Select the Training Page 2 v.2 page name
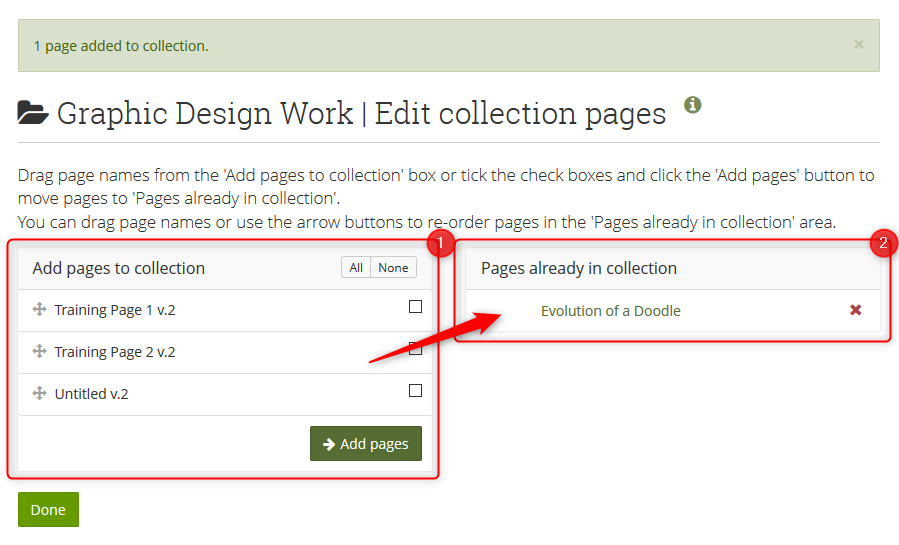The height and width of the screenshot is (545, 899). click(115, 352)
